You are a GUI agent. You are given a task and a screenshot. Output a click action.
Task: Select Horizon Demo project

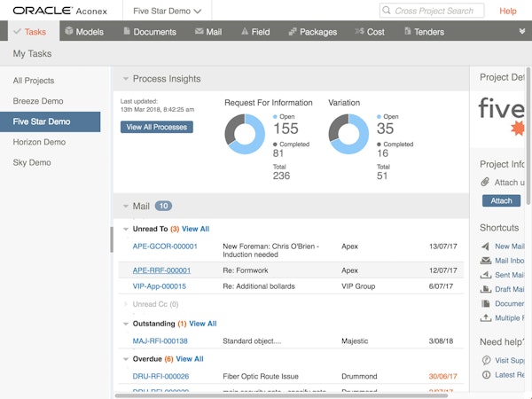coord(39,142)
